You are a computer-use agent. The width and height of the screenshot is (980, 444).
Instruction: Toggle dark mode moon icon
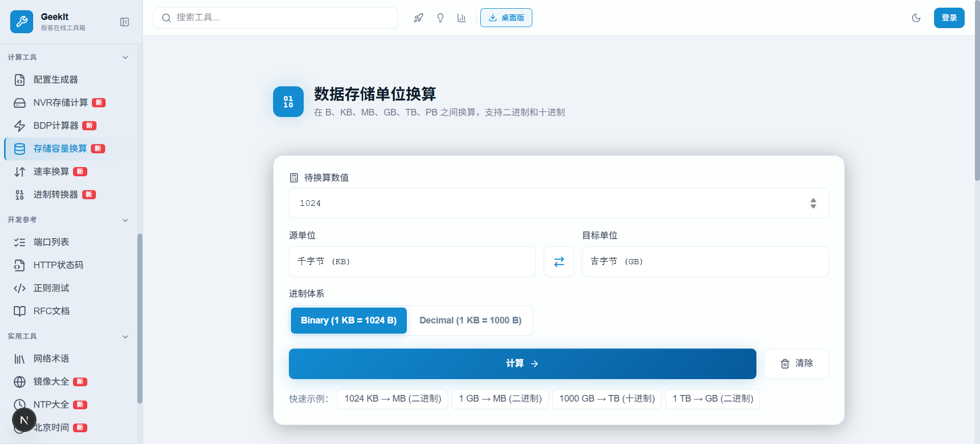916,18
